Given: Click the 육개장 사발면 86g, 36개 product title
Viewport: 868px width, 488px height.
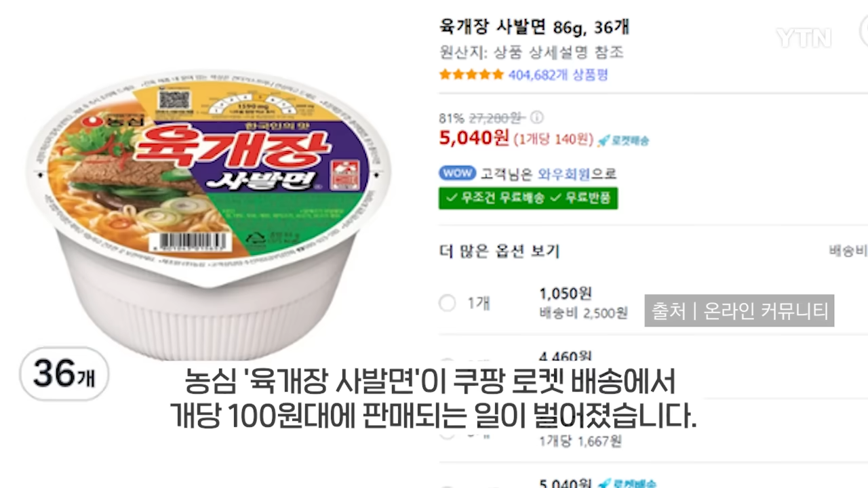Looking at the screenshot, I should point(534,28).
